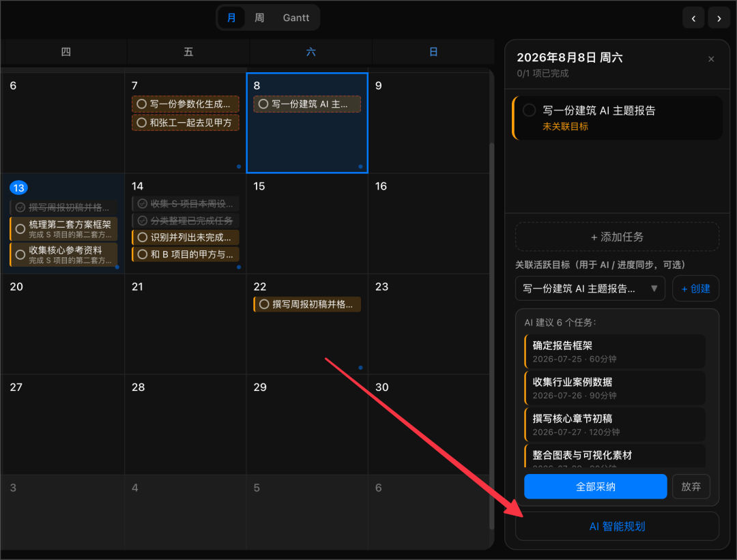Select calendar day 9

pyautogui.click(x=428, y=123)
